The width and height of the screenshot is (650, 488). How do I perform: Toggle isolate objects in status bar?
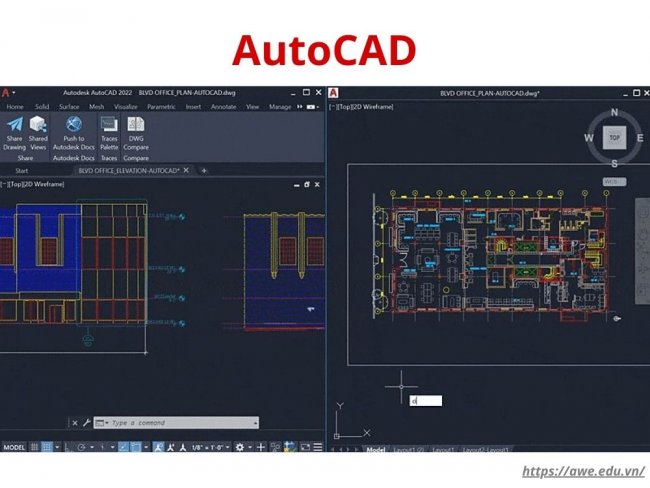tap(275, 447)
